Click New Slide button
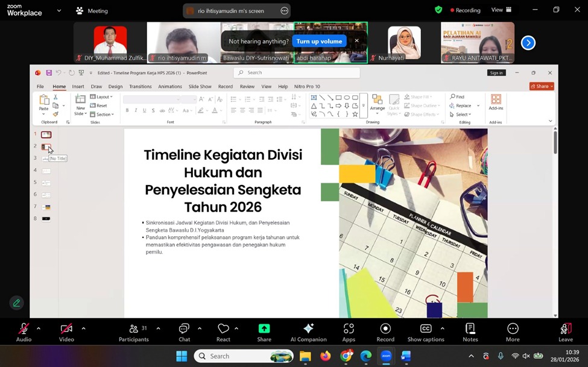The image size is (588, 367). click(x=80, y=105)
